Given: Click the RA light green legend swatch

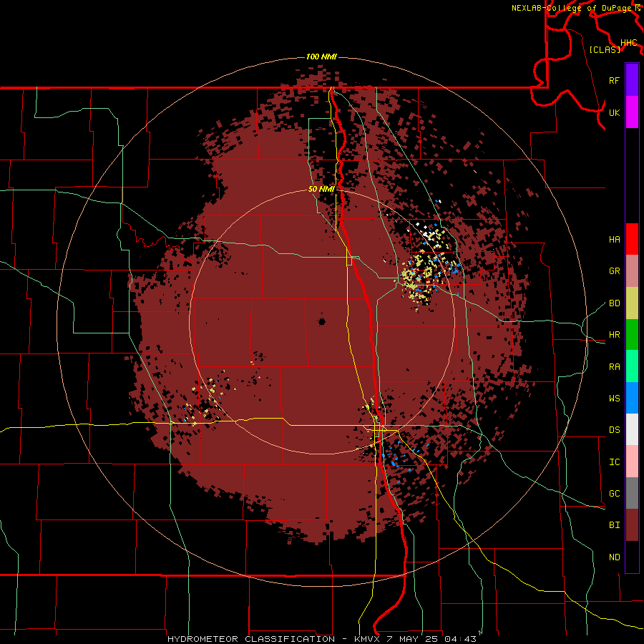Looking at the screenshot, I should [632, 366].
